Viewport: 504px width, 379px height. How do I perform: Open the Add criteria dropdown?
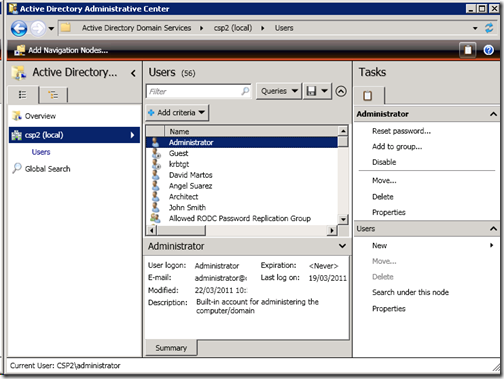177,113
